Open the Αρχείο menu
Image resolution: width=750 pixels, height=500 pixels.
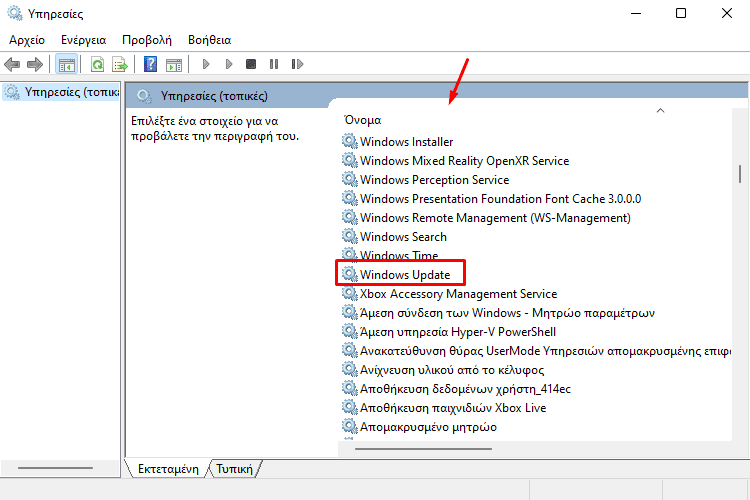tap(27, 40)
